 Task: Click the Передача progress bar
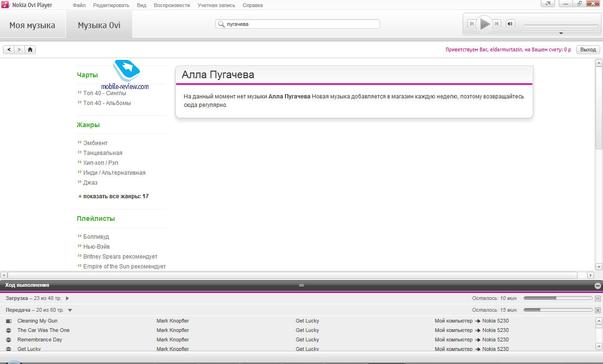tap(558, 310)
